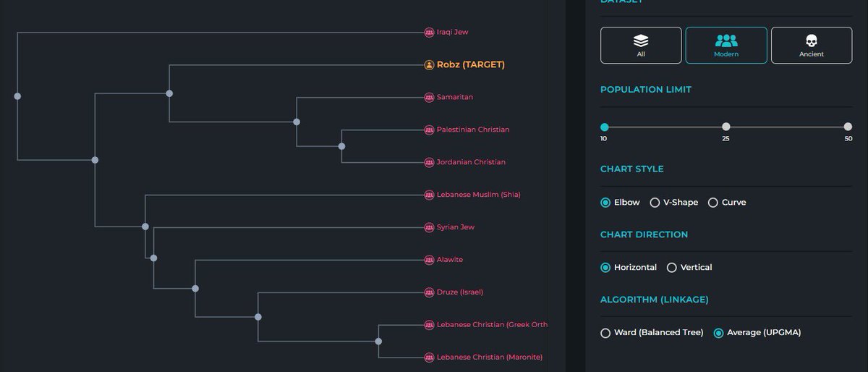Click node splitting the Robz and Lebanese clusters
868x372 pixels.
tap(95, 160)
